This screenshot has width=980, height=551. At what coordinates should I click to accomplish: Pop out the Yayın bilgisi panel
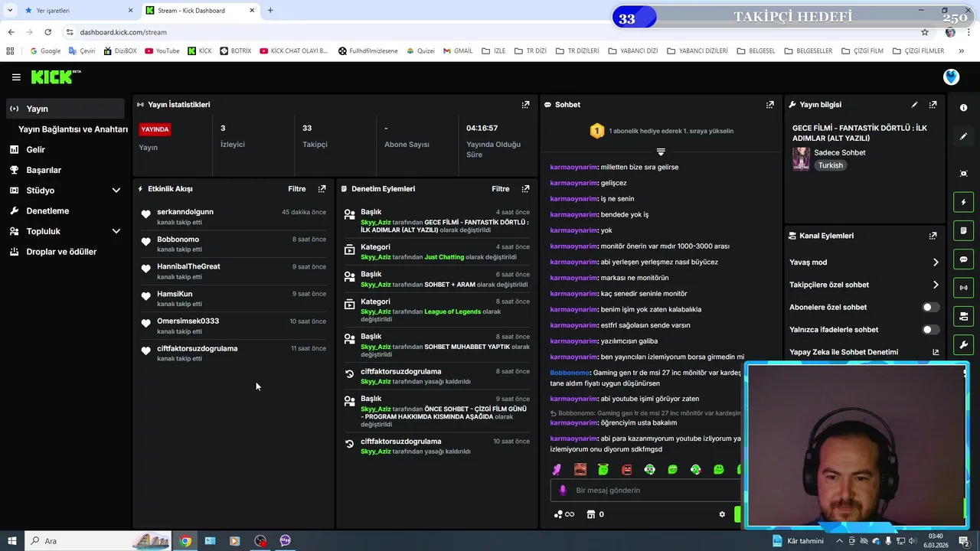pyautogui.click(x=933, y=105)
